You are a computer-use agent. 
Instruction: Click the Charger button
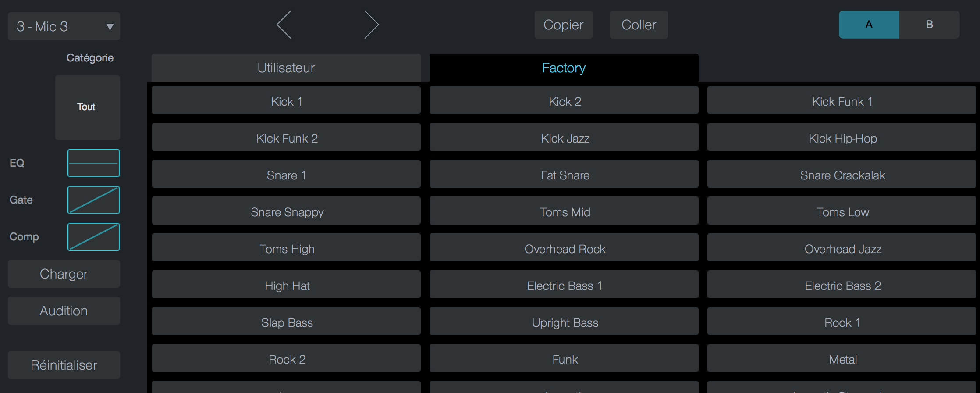point(64,274)
